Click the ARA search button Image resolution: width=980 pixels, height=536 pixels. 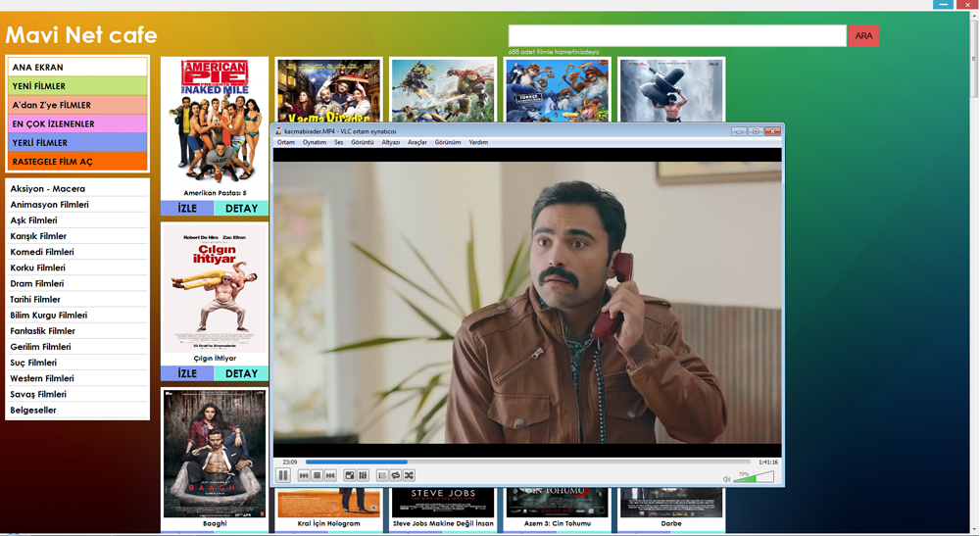click(863, 35)
